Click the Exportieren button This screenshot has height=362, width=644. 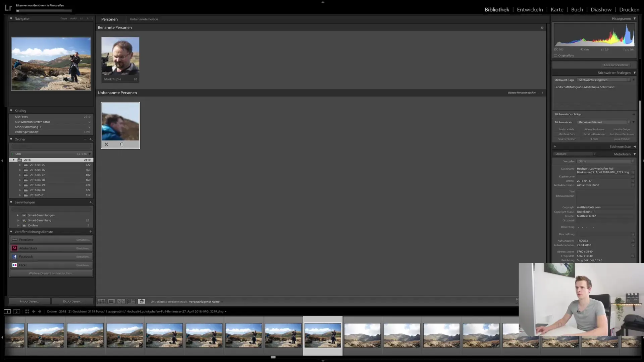pyautogui.click(x=72, y=301)
